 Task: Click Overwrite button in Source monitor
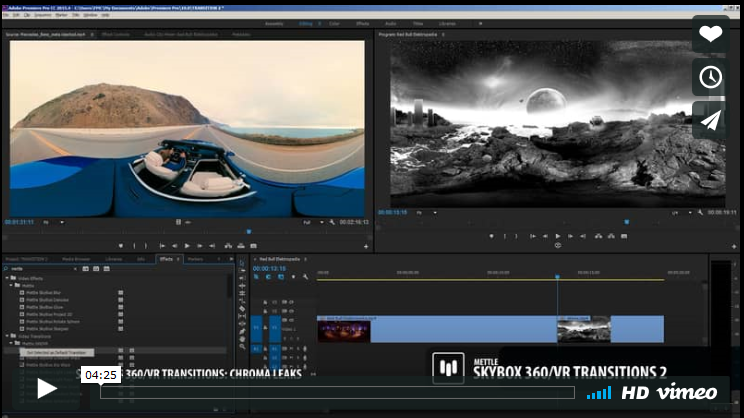point(241,246)
